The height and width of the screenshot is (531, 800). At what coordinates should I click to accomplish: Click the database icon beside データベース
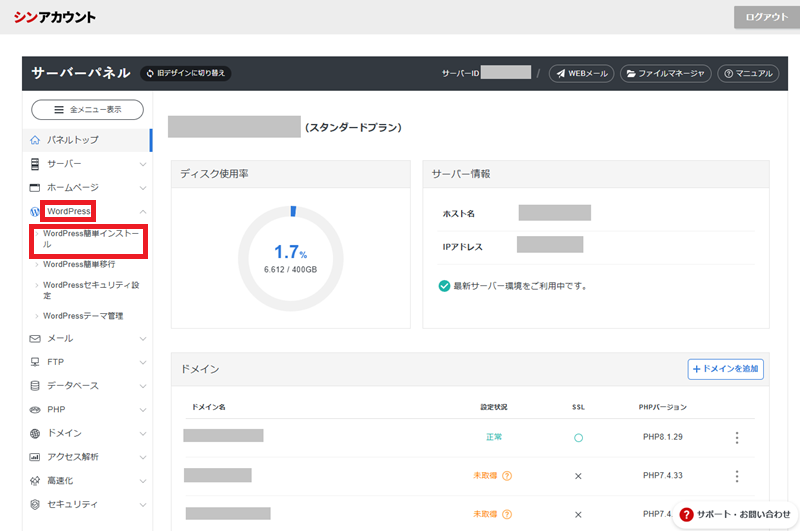pyautogui.click(x=36, y=386)
